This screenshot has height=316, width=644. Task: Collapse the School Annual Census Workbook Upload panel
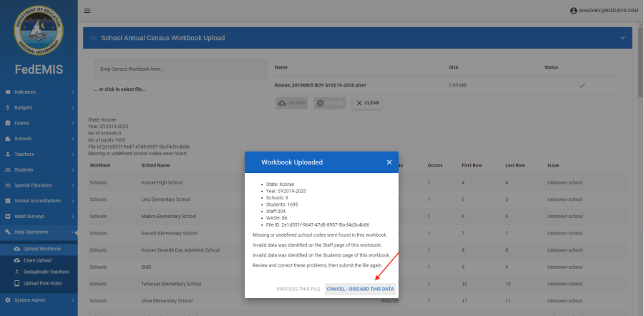click(621, 38)
